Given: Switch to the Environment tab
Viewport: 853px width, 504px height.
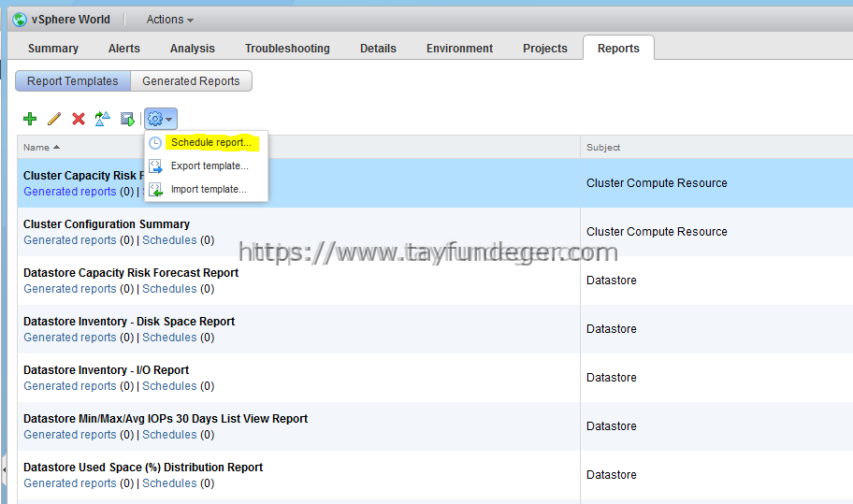Looking at the screenshot, I should (459, 49).
